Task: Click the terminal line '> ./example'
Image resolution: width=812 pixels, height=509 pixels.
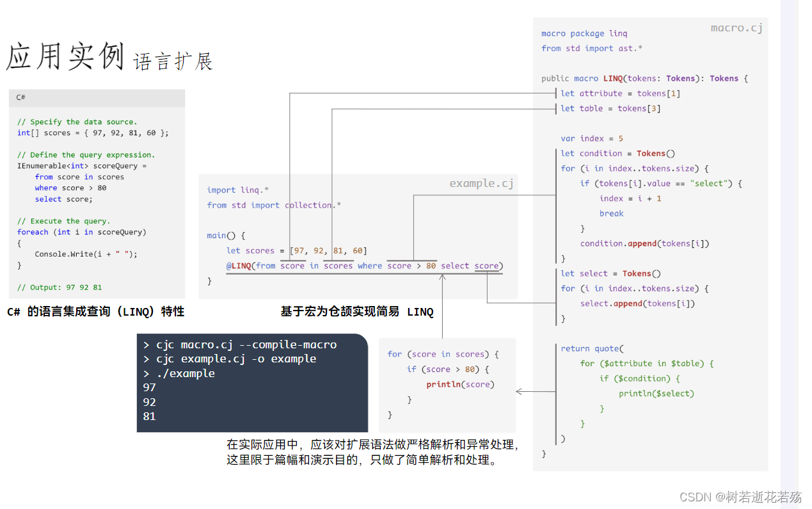Action: click(x=179, y=373)
